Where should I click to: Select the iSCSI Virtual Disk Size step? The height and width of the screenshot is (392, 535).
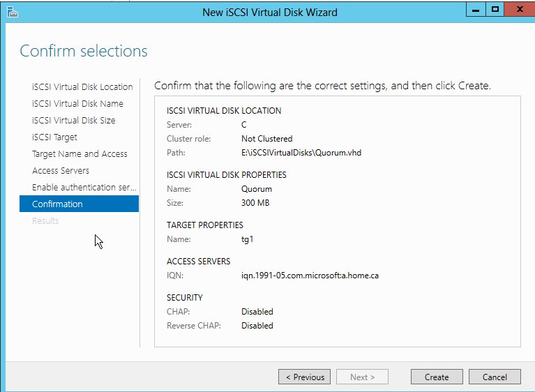coord(73,121)
